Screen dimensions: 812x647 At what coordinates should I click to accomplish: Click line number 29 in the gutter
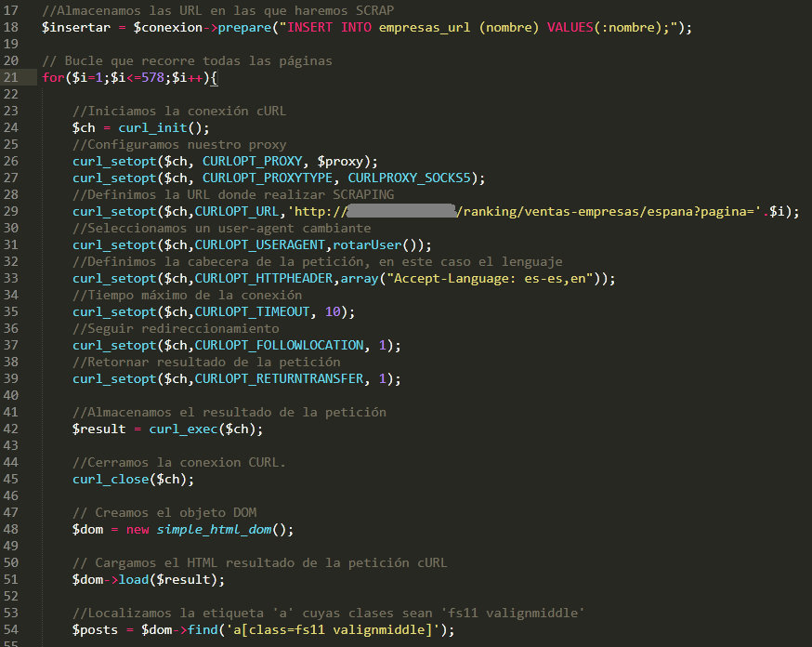pyautogui.click(x=11, y=211)
